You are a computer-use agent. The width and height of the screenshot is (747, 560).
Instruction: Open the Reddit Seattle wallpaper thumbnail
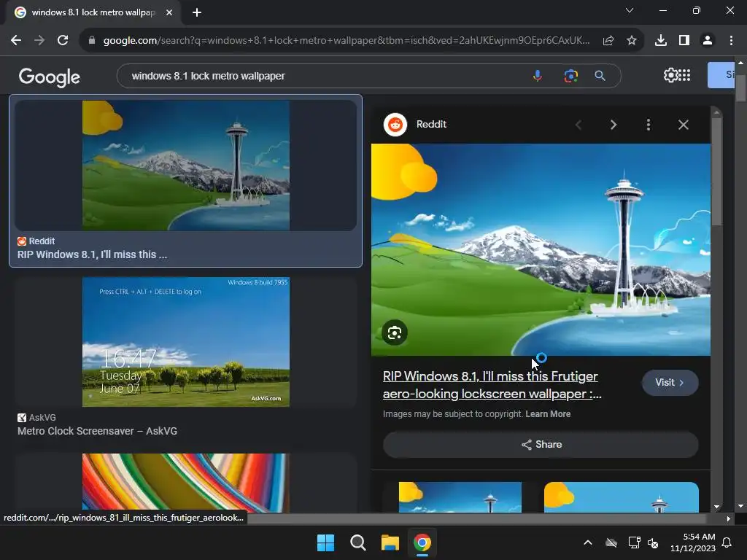pyautogui.click(x=186, y=166)
